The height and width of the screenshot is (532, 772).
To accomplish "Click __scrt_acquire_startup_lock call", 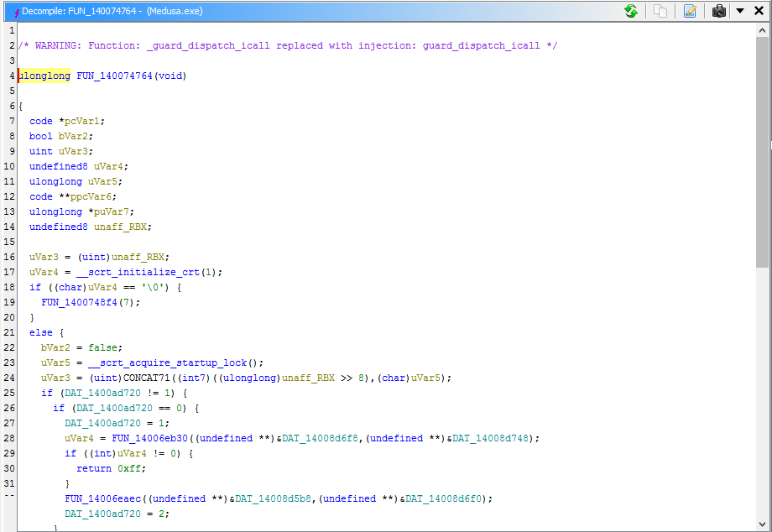I will pyautogui.click(x=167, y=362).
